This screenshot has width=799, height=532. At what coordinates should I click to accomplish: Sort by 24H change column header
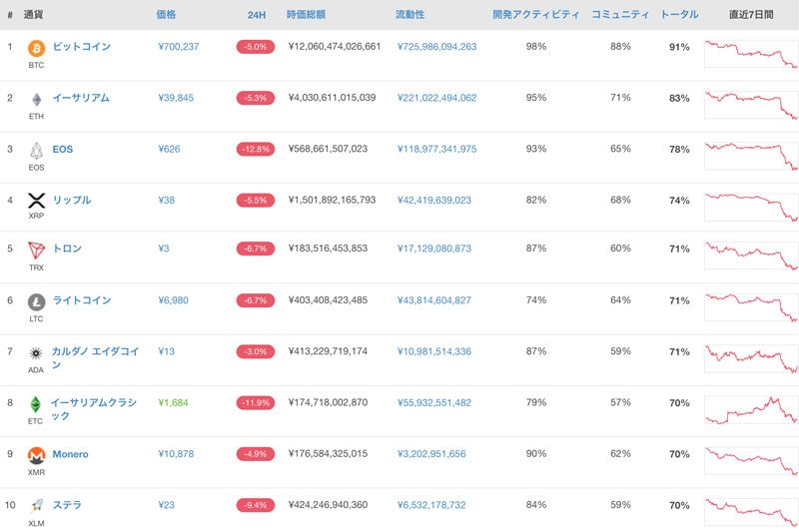tap(257, 15)
